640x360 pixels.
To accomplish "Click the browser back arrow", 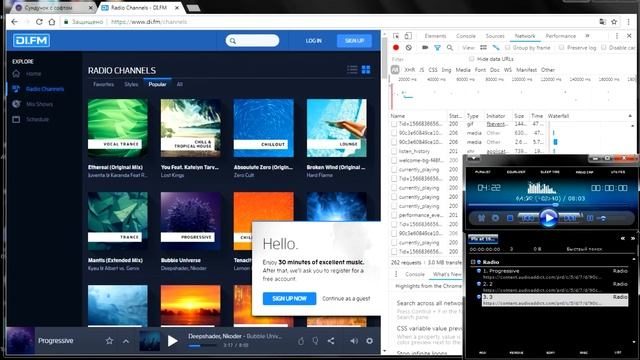I will pos(14,22).
